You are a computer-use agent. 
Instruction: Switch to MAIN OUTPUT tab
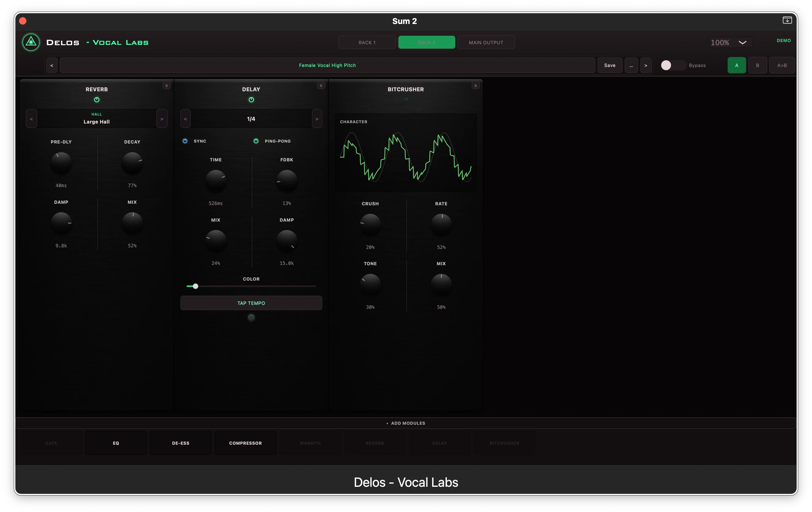click(486, 42)
